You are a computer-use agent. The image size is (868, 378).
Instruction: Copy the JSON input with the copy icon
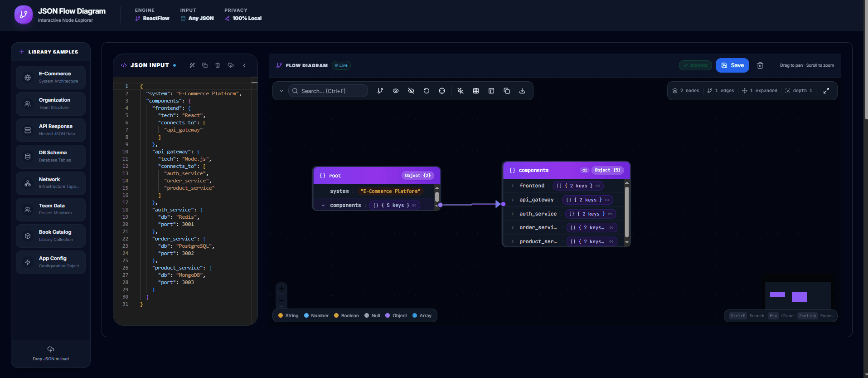coord(205,65)
